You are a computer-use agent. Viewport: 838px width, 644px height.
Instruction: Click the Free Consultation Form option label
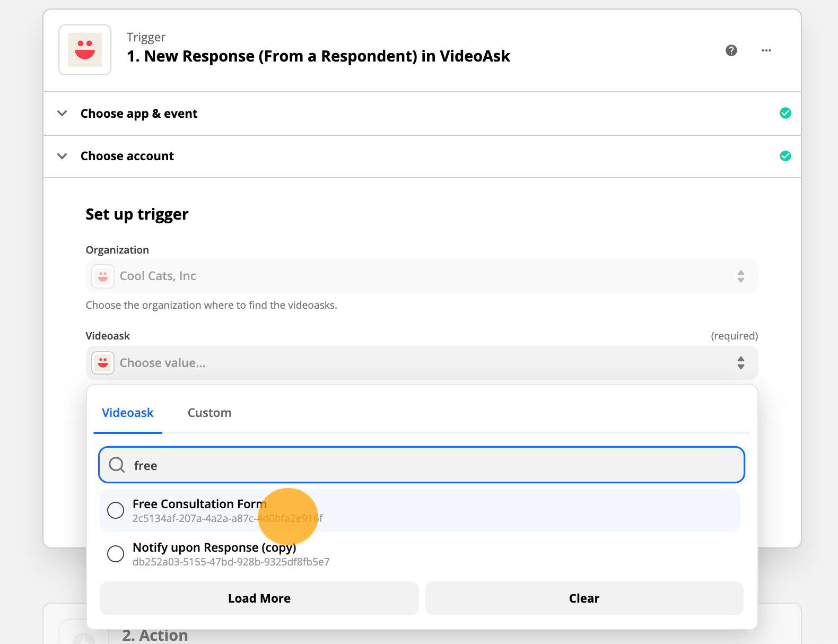tap(199, 504)
